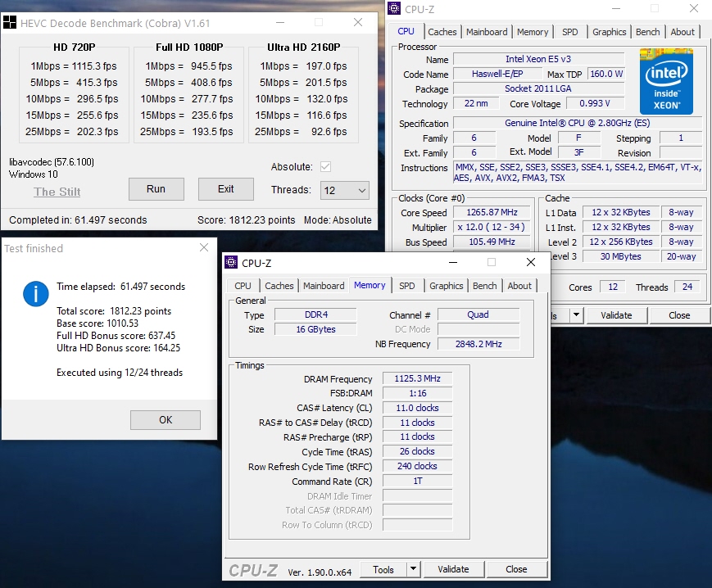The height and width of the screenshot is (588, 712).
Task: Click FSB:DRAM ratio value 1:16
Action: click(x=417, y=393)
